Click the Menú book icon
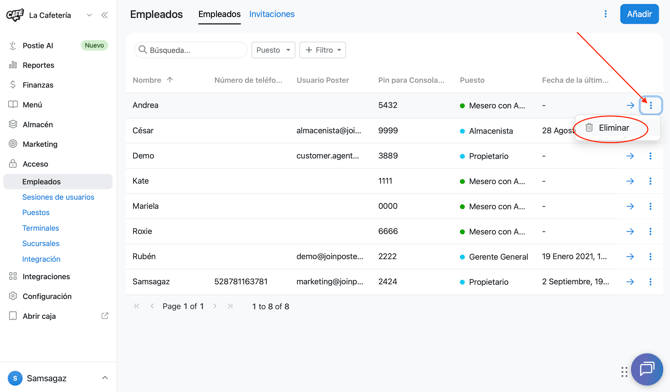This screenshot has height=392, width=670. click(x=13, y=104)
